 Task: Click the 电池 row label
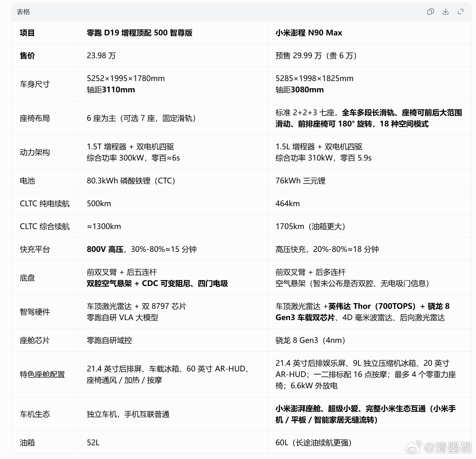pyautogui.click(x=27, y=181)
